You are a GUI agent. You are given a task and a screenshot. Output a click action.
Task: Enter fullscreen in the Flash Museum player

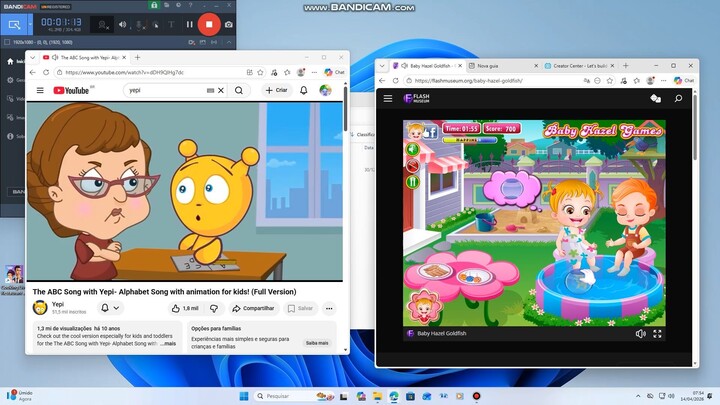[657, 334]
